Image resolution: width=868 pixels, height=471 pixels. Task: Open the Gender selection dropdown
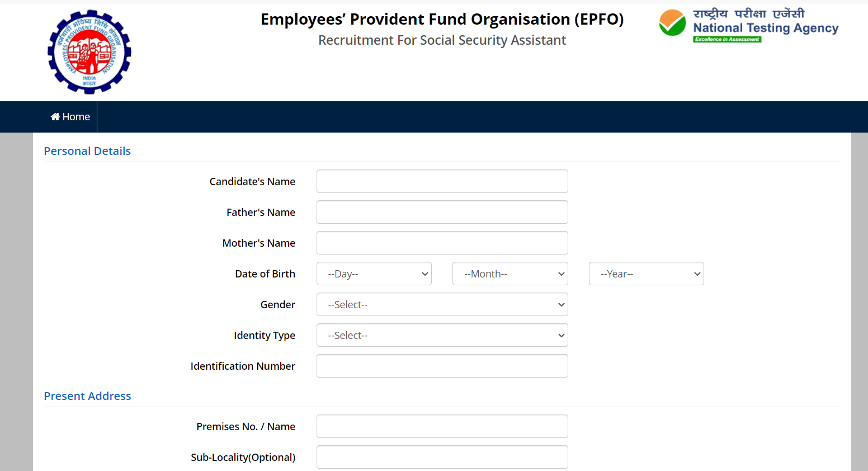[x=442, y=304]
